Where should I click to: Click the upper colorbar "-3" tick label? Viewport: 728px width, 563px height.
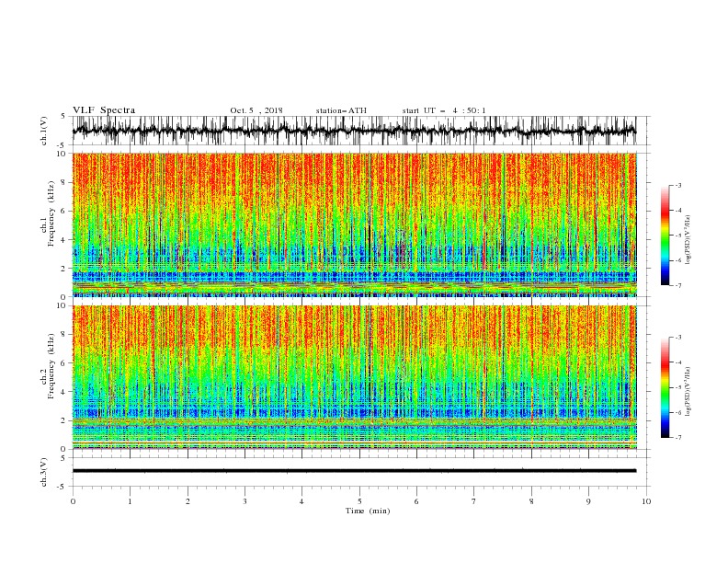pyautogui.click(x=678, y=186)
